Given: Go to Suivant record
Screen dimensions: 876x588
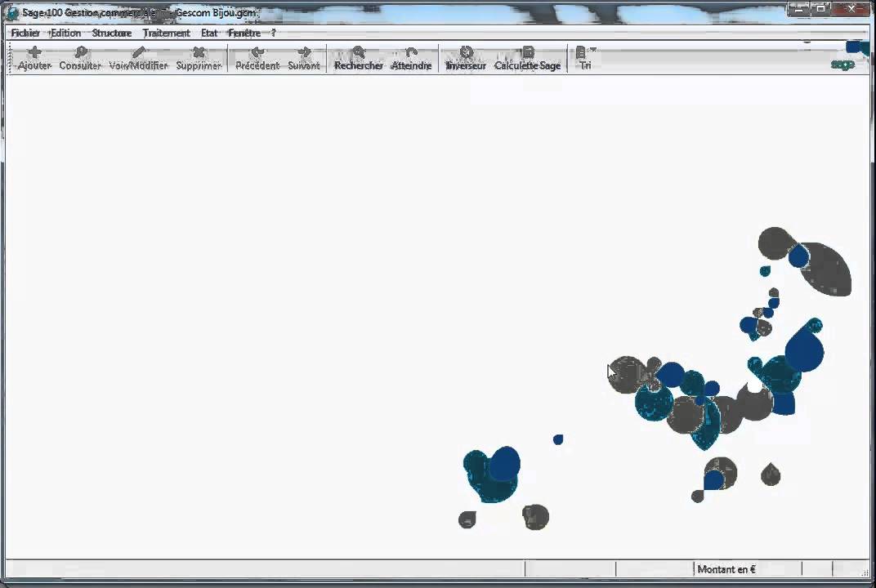Looking at the screenshot, I should [304, 58].
